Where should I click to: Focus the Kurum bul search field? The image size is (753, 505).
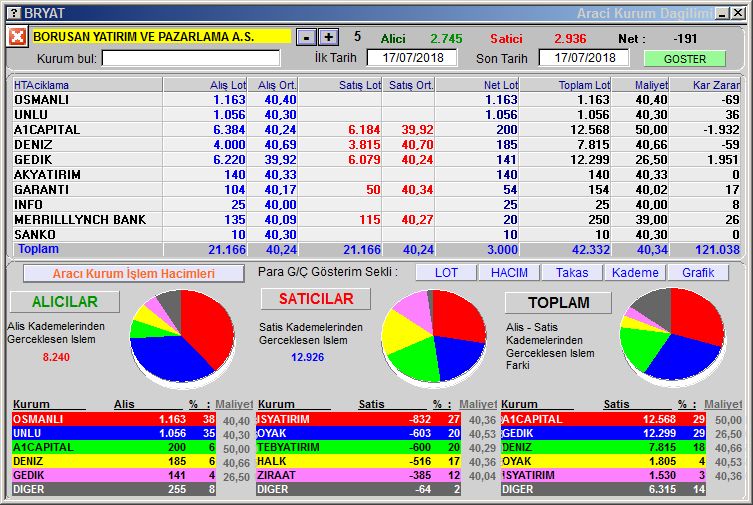point(191,58)
